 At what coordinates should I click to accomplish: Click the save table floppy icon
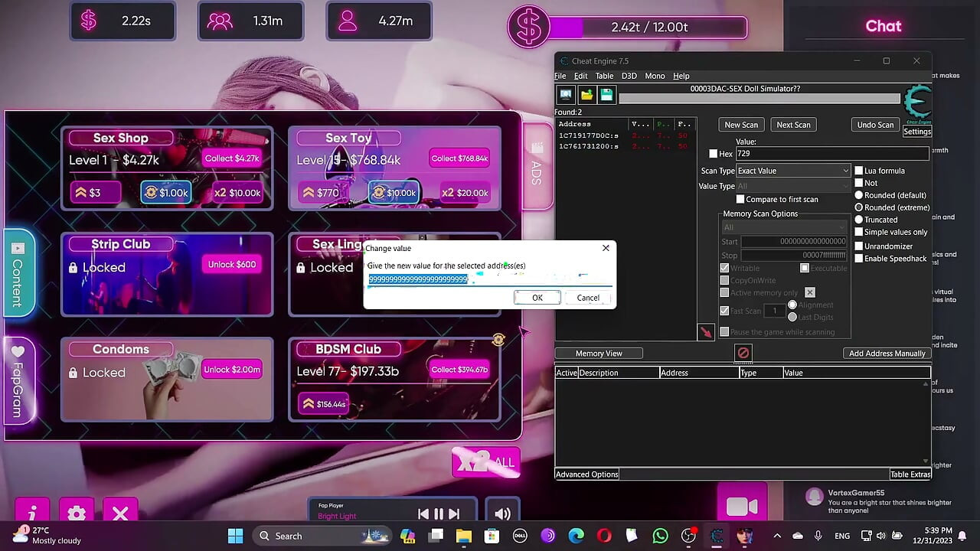tap(607, 95)
